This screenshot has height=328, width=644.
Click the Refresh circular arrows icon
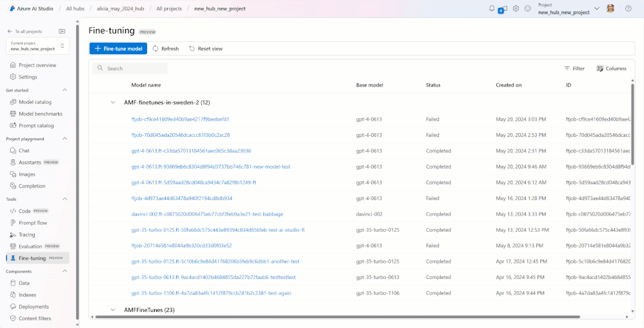pos(156,48)
